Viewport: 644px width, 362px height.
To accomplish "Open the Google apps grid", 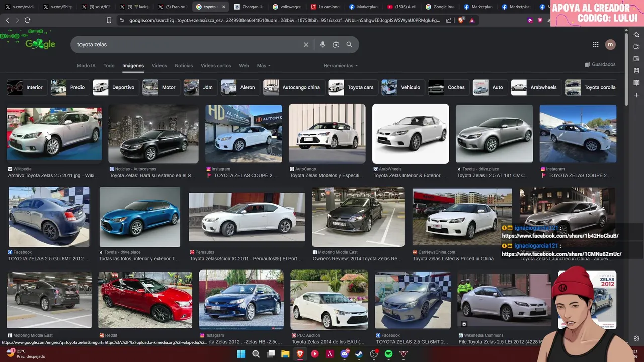I will pos(596,44).
